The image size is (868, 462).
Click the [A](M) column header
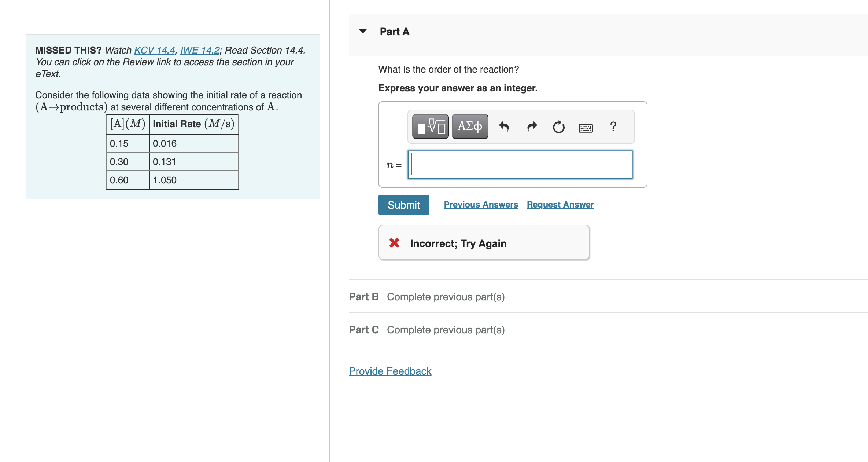point(128,124)
